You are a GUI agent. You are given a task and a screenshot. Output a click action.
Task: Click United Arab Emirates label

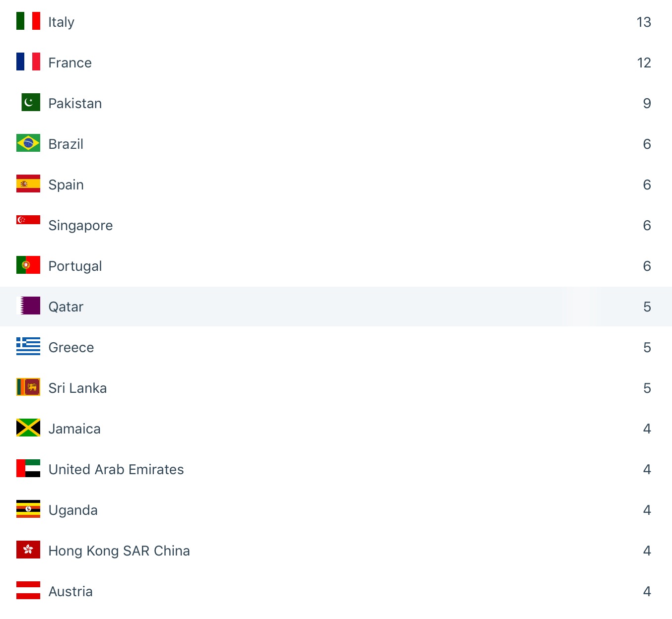coord(116,469)
